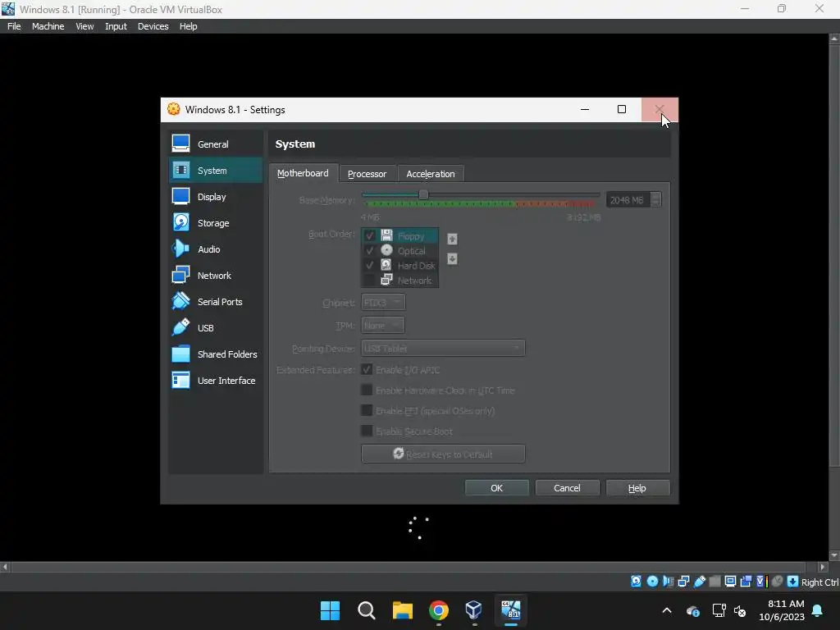Click optical drive icon in VM status bar
The height and width of the screenshot is (630, 840).
(652, 582)
